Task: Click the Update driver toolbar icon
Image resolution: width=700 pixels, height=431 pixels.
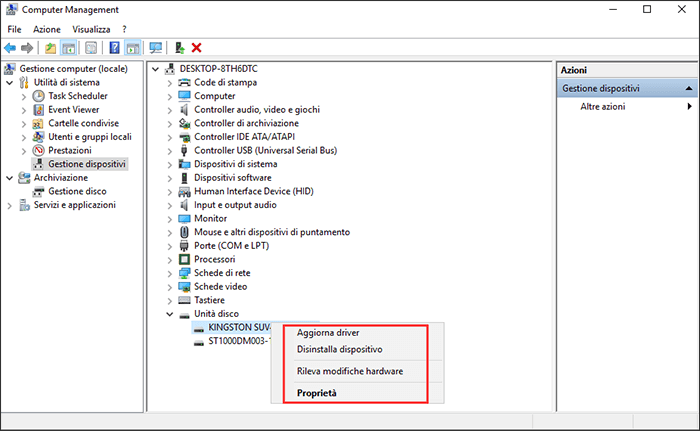Action: pos(180,48)
